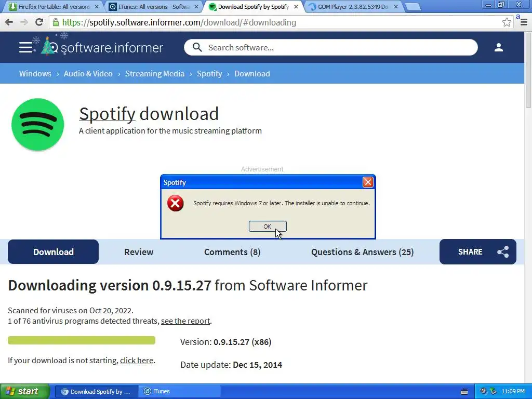Click the Download breadcrumb
Image resolution: width=532 pixels, height=399 pixels.
[x=252, y=74]
